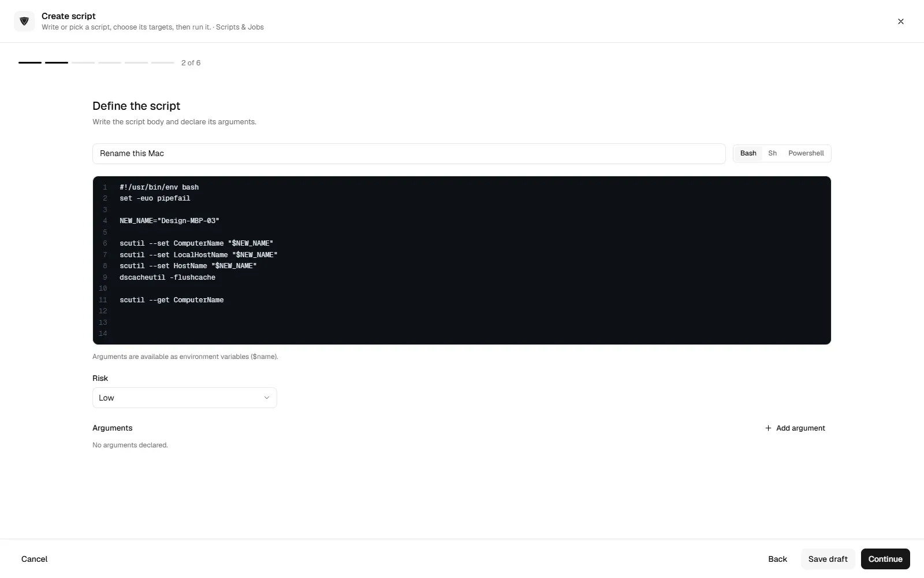
Task: Click Save draft button
Action: click(x=828, y=559)
